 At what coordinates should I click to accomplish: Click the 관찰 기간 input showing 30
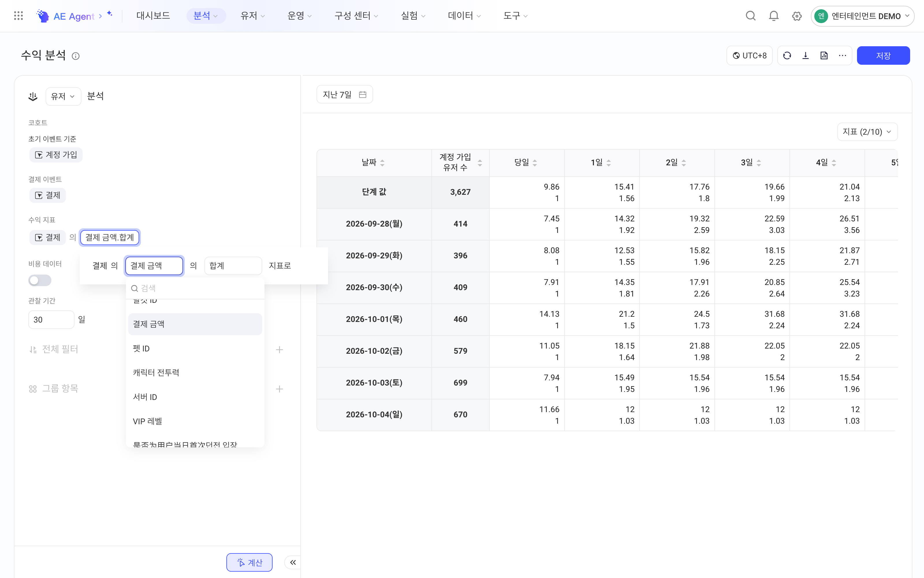(51, 320)
